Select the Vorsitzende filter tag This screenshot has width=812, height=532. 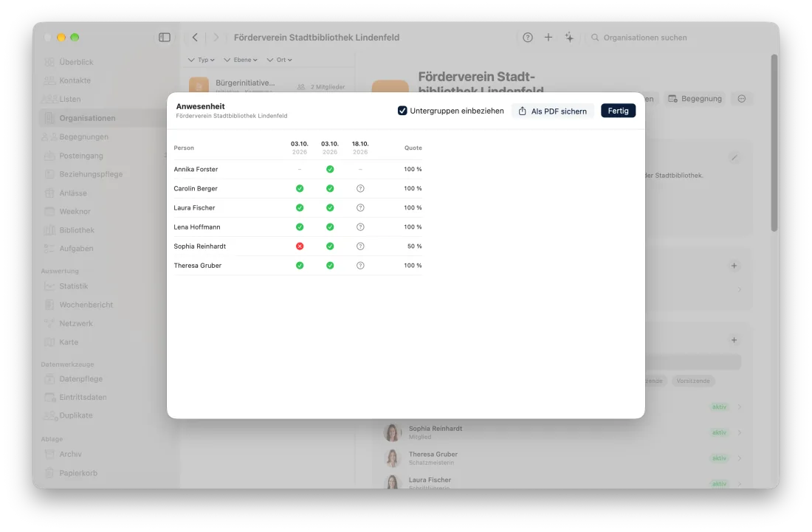693,381
